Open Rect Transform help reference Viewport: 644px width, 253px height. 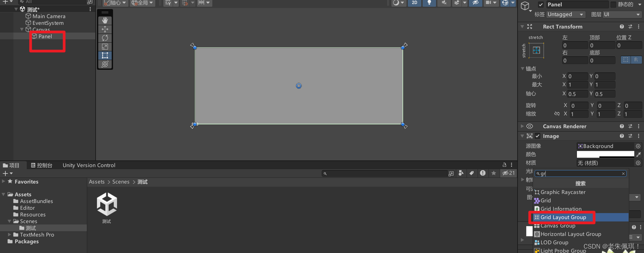(x=622, y=27)
